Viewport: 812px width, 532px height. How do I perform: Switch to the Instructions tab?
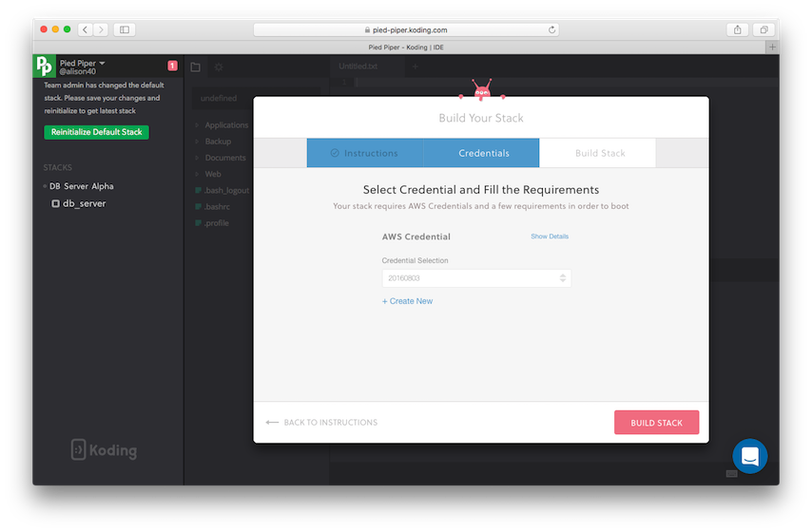click(365, 153)
